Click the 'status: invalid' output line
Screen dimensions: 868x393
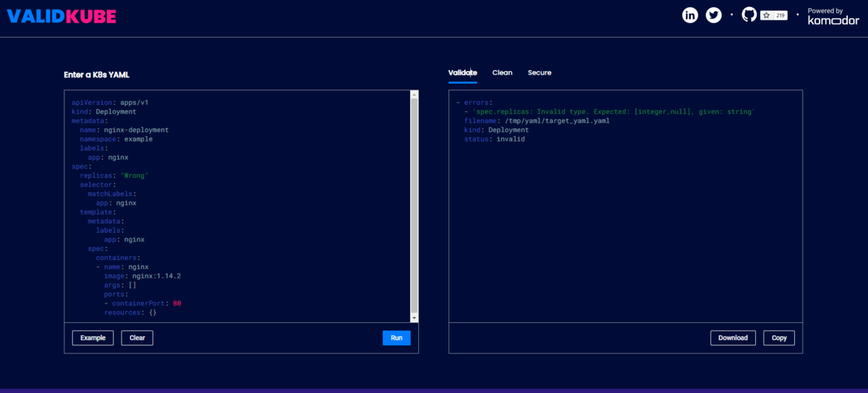[494, 139]
